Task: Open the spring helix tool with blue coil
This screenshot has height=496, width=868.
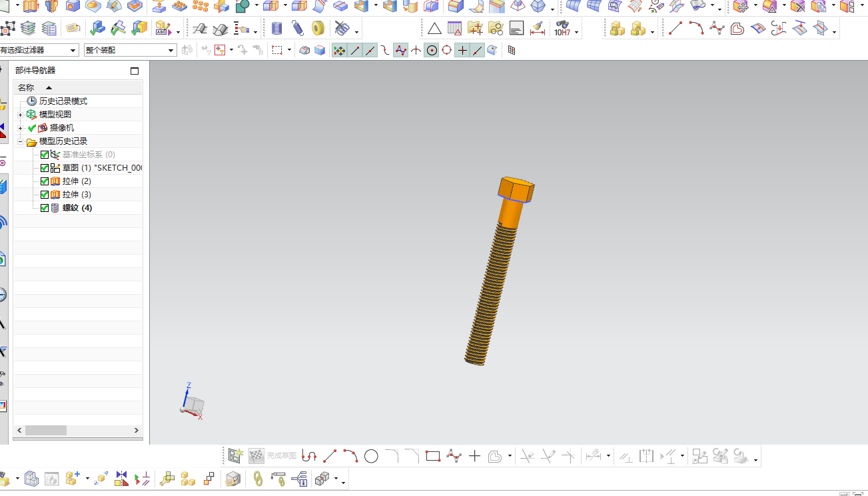Action: pos(276,29)
